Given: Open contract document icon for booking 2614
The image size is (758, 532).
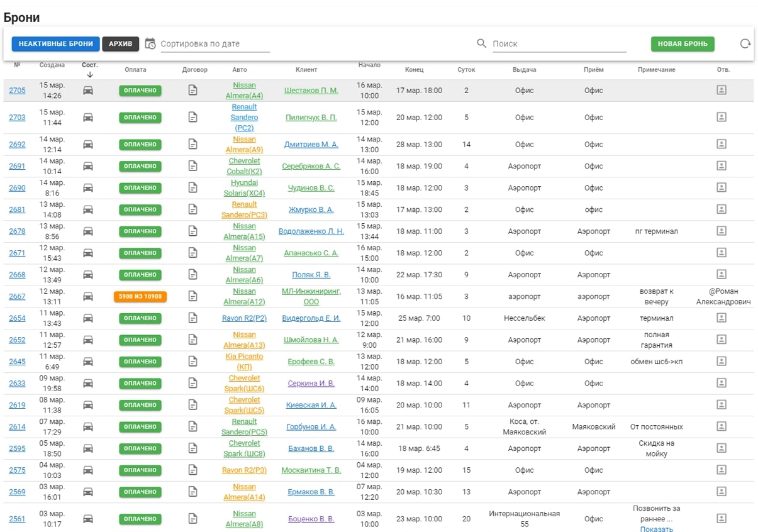Looking at the screenshot, I should 193,426.
